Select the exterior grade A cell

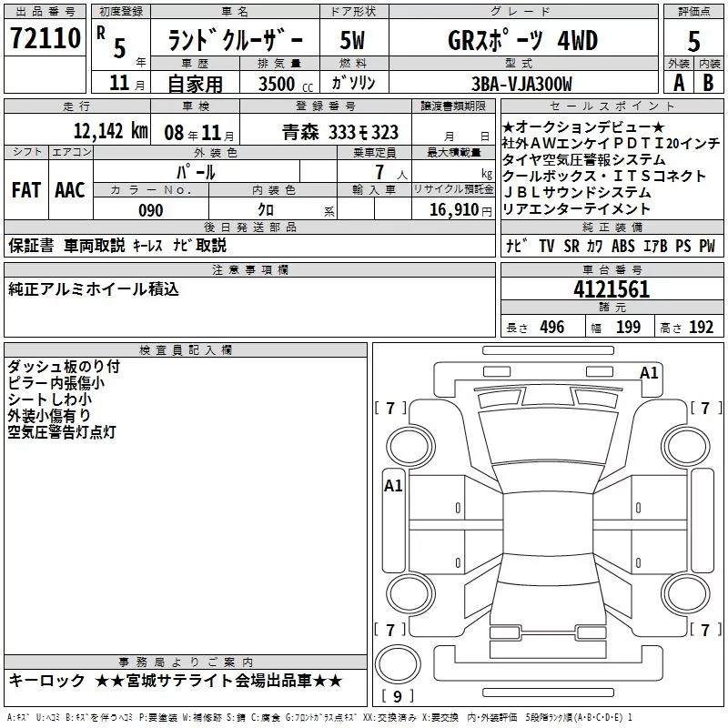click(678, 83)
